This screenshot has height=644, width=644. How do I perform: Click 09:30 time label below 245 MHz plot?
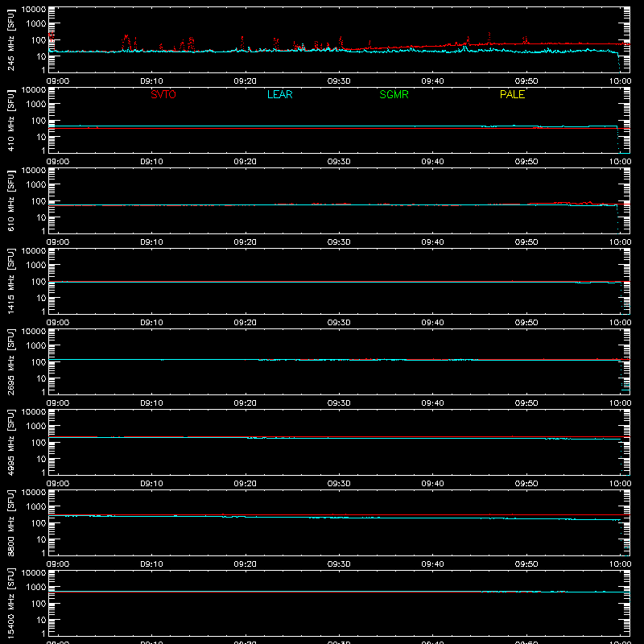339,81
